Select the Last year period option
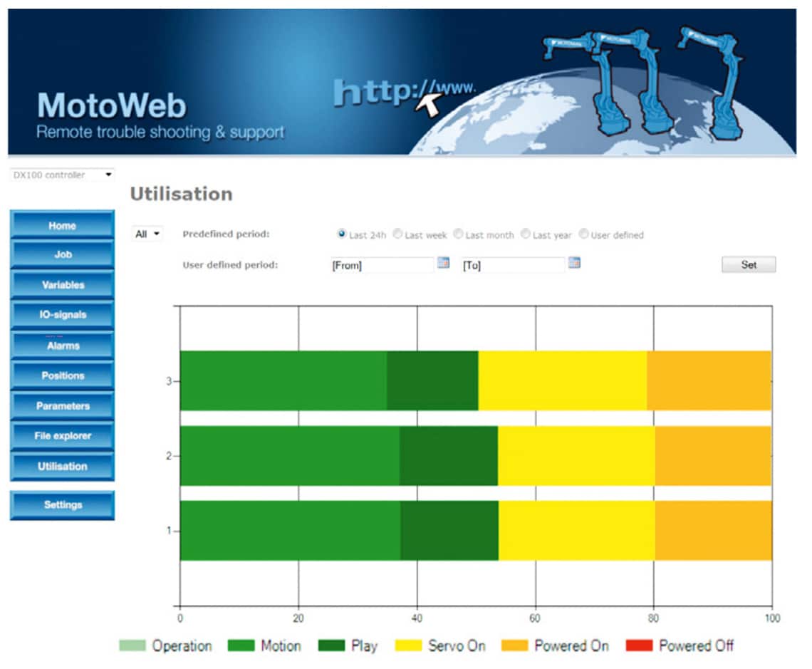This screenshot has height=669, width=812. tap(526, 234)
